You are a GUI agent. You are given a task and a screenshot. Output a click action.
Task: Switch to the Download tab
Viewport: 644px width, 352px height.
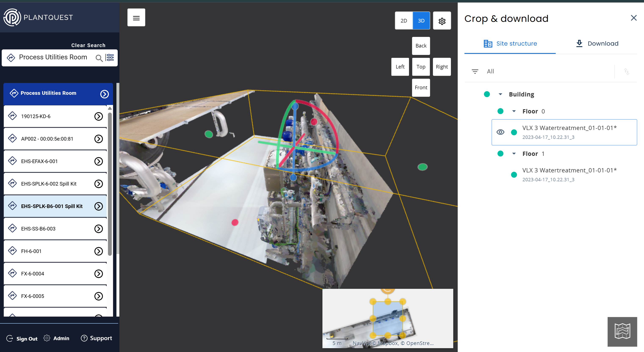click(x=597, y=43)
